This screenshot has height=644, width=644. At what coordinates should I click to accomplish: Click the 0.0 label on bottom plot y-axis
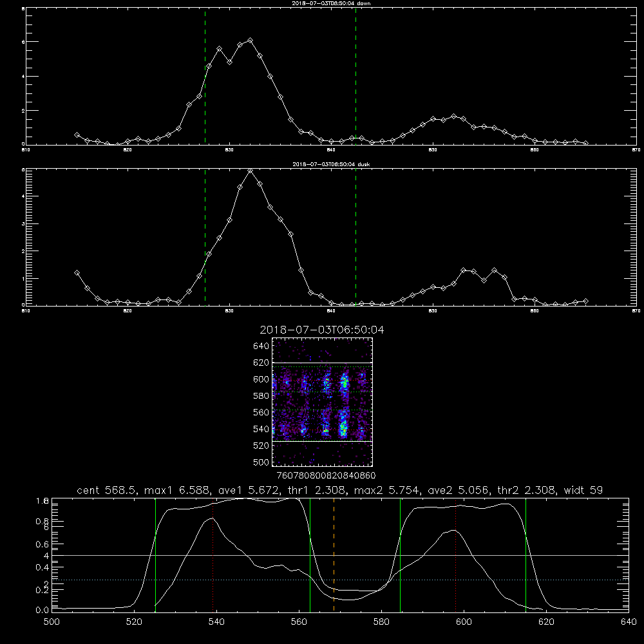[43, 611]
